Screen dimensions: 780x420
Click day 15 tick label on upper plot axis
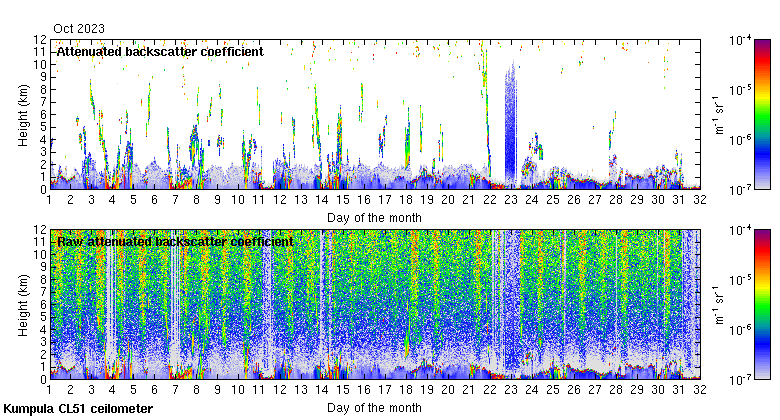[x=343, y=200]
